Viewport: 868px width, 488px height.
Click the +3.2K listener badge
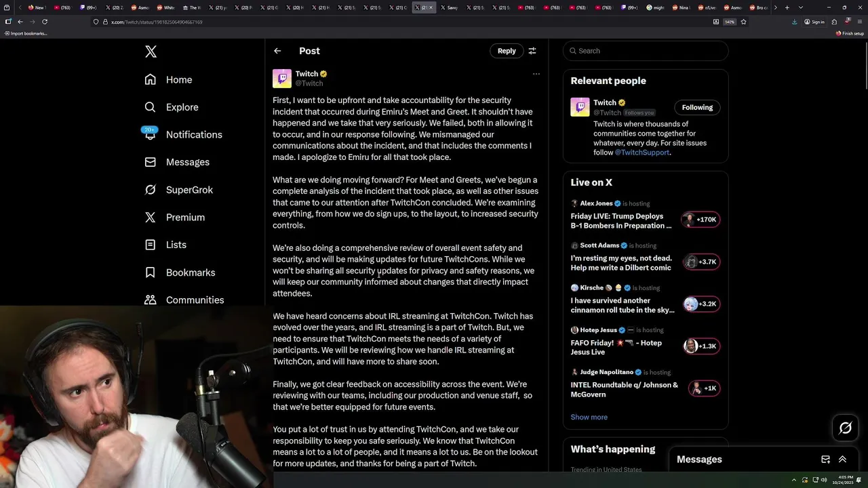(x=701, y=304)
